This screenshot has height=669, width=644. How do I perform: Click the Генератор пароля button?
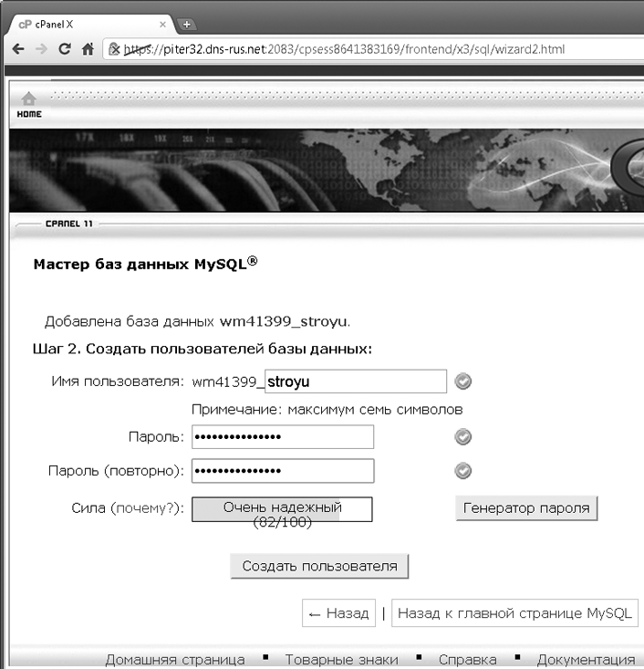tap(526, 508)
